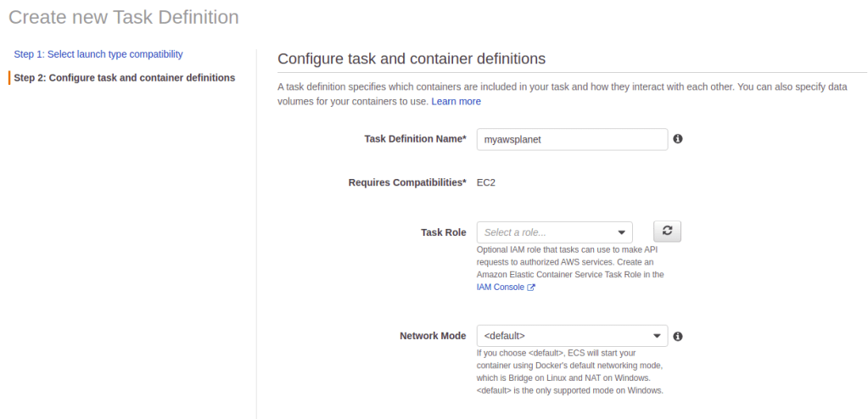Viewport: 868px width, 419px height.
Task: Click the EC2 compatibility value
Action: click(486, 182)
